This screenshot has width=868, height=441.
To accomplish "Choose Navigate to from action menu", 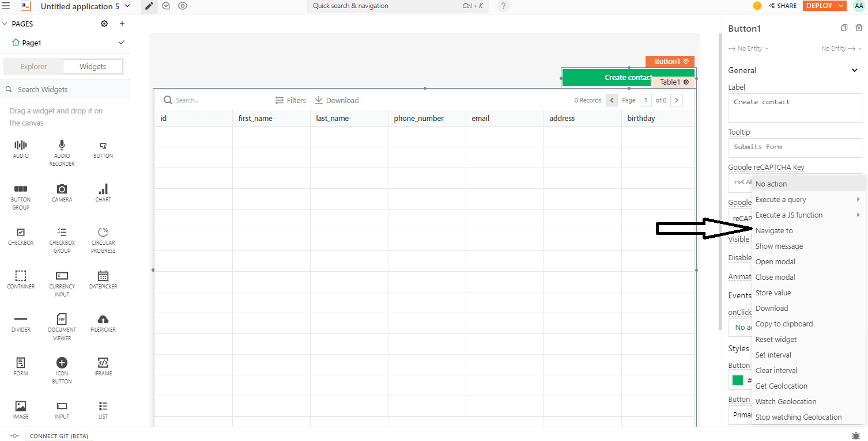I will [x=774, y=230].
